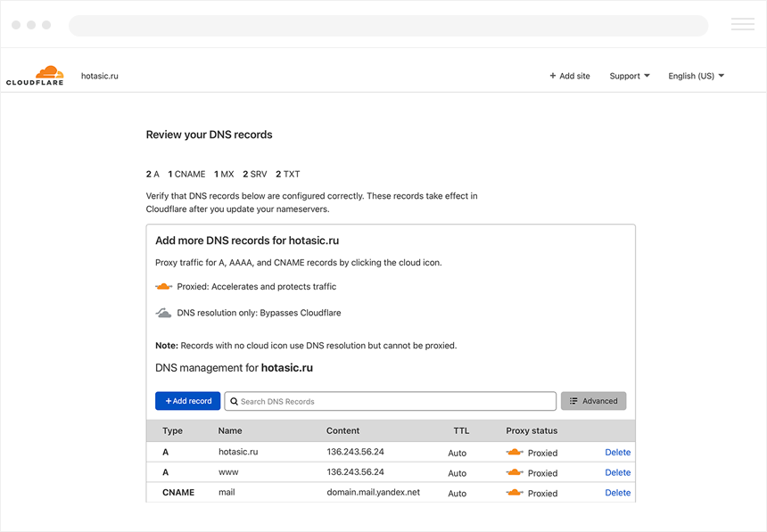Select the hotasic.ru name cell
The height and width of the screenshot is (532, 767).
[238, 452]
